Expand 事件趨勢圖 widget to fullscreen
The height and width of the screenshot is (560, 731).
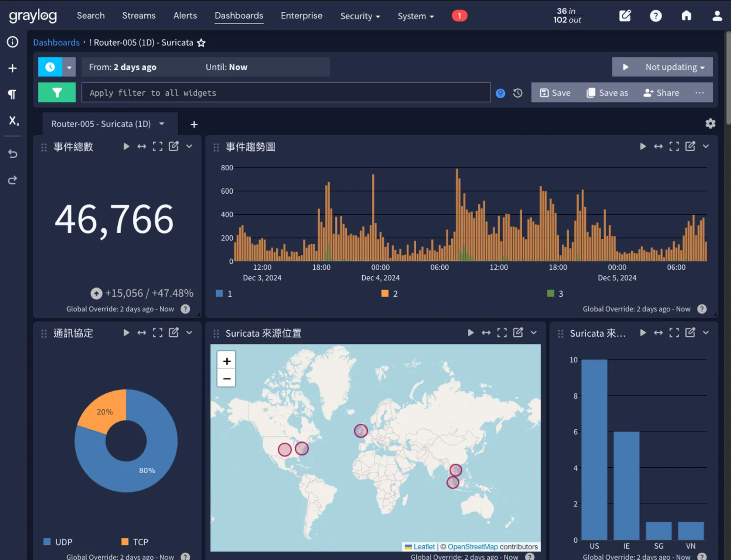pos(674,146)
